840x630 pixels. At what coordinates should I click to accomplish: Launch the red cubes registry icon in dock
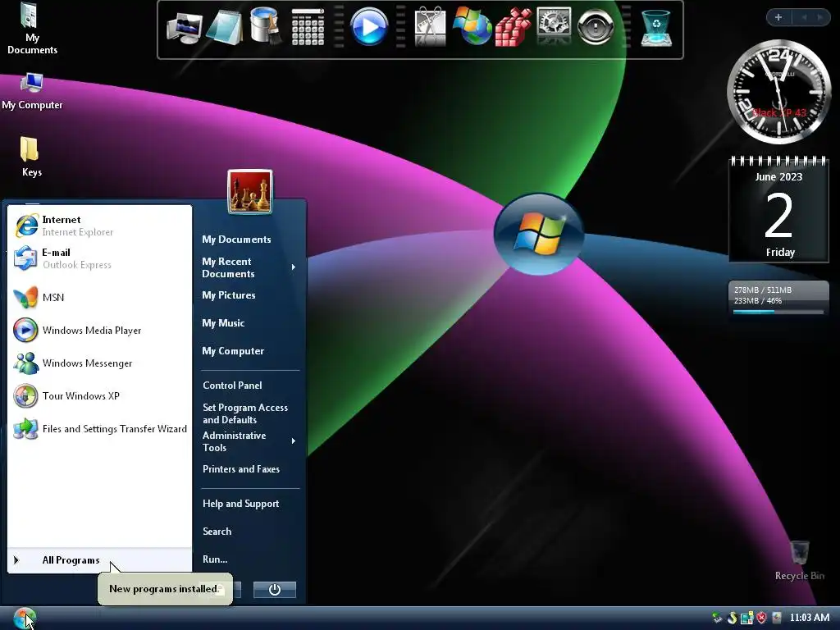(512, 27)
